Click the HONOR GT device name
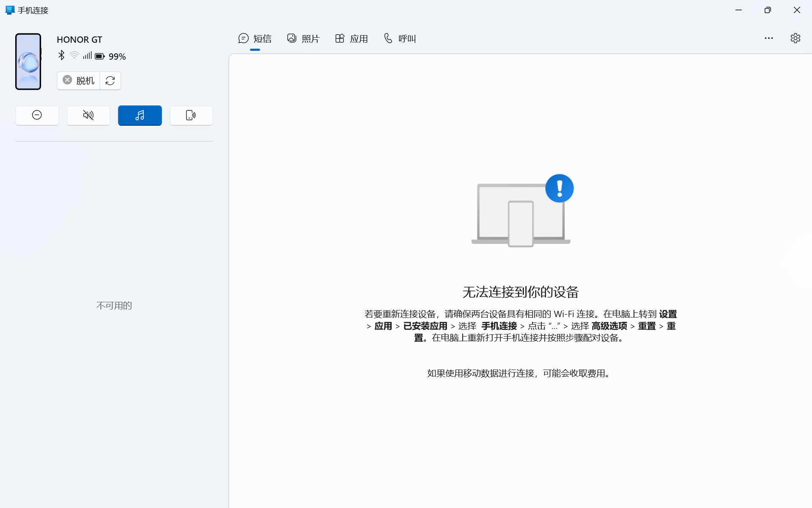This screenshot has width=812, height=508. pyautogui.click(x=80, y=39)
